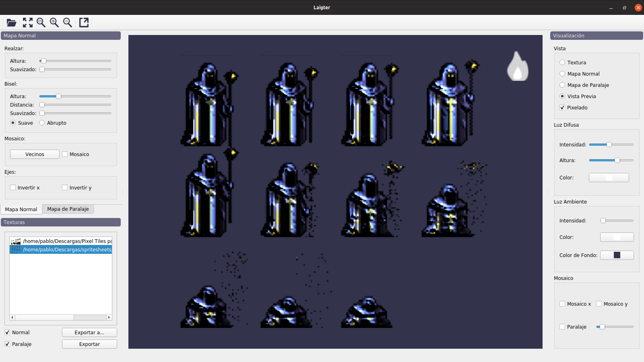This screenshot has width=644, height=362.
Task: Zoom out using the magnifier minus icon
Action: 68,23
